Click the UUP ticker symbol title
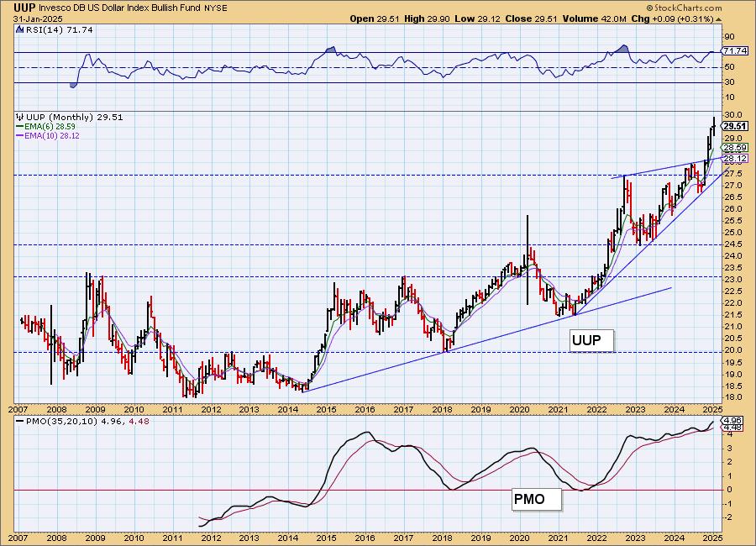The image size is (756, 546). click(24, 8)
